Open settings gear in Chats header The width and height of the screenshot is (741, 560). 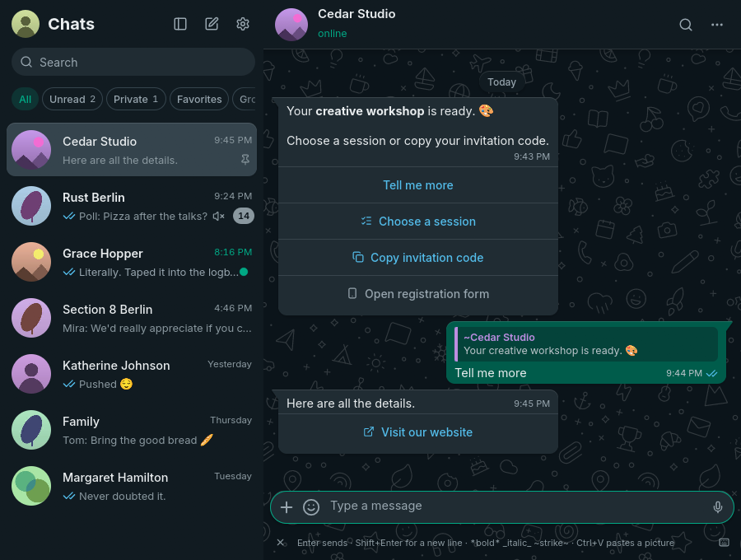click(242, 24)
